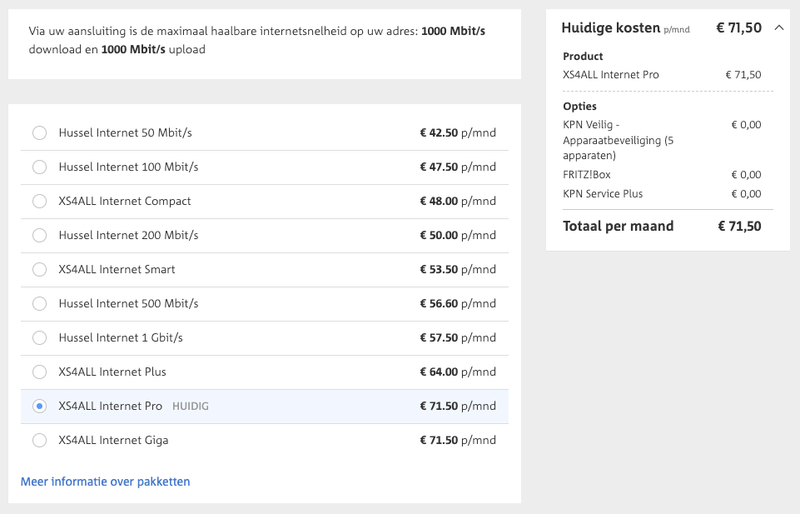Click the Totaal per maand € 71,50 amount

[x=739, y=226]
